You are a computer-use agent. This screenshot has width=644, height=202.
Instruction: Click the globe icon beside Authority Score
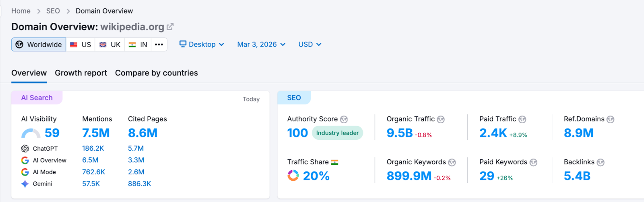(344, 119)
